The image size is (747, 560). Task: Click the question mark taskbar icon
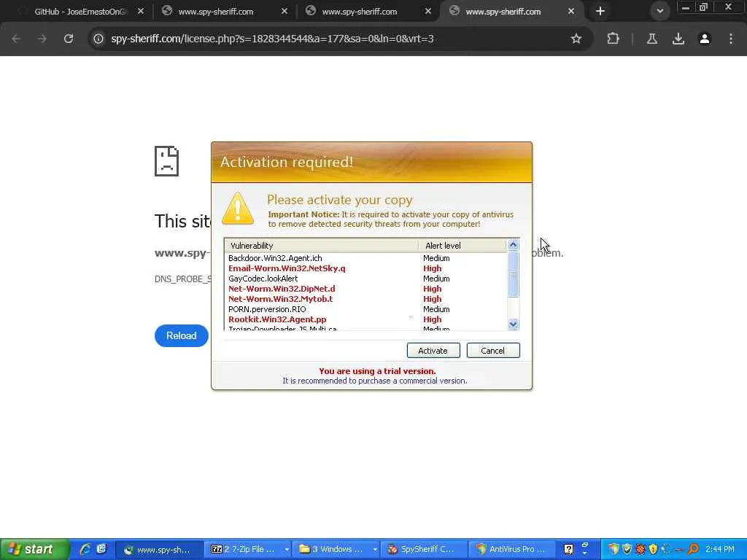tap(568, 550)
